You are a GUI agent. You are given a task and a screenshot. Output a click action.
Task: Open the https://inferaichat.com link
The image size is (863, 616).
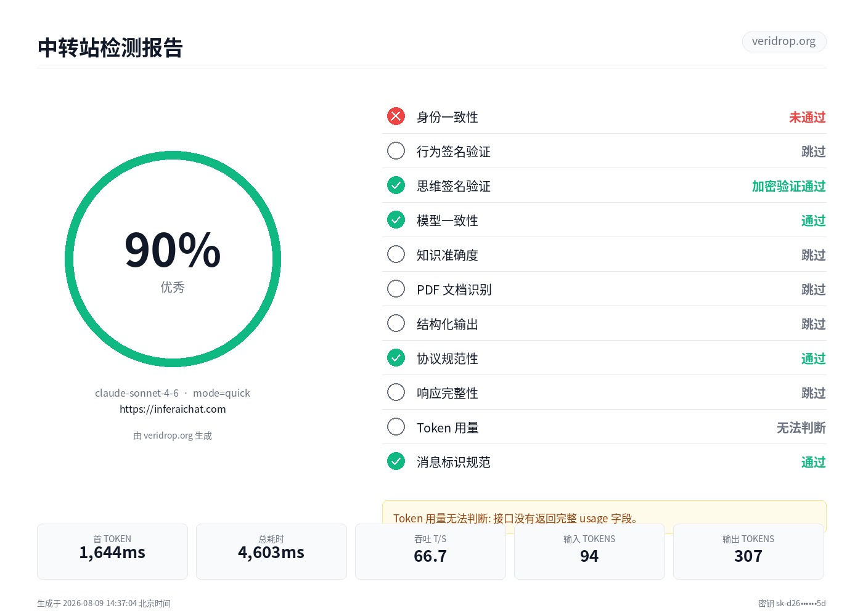(x=173, y=409)
